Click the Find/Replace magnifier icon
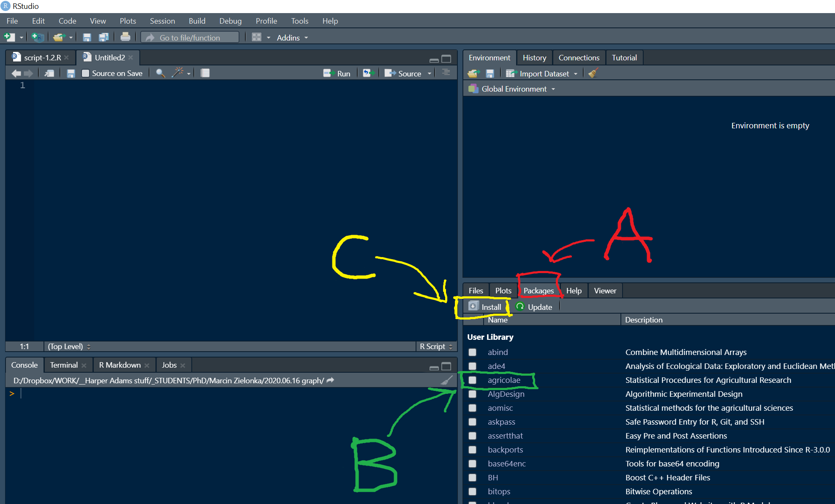Viewport: 835px width, 504px height. point(160,73)
